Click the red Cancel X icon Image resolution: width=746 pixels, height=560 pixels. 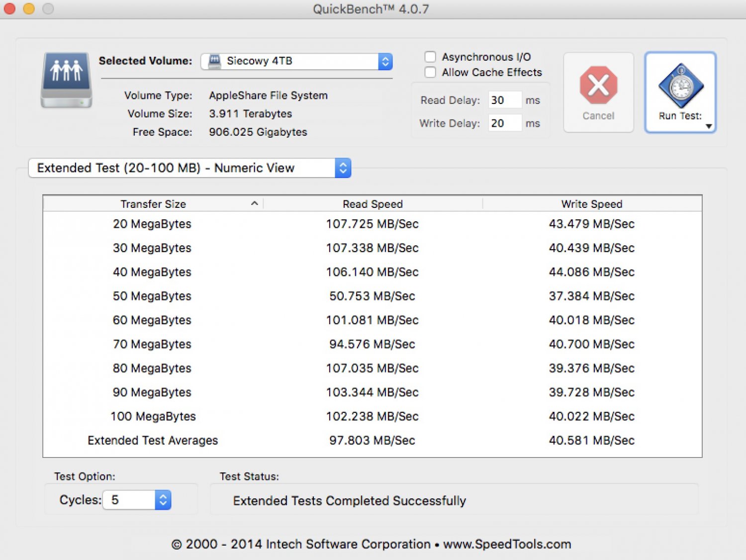coord(598,85)
